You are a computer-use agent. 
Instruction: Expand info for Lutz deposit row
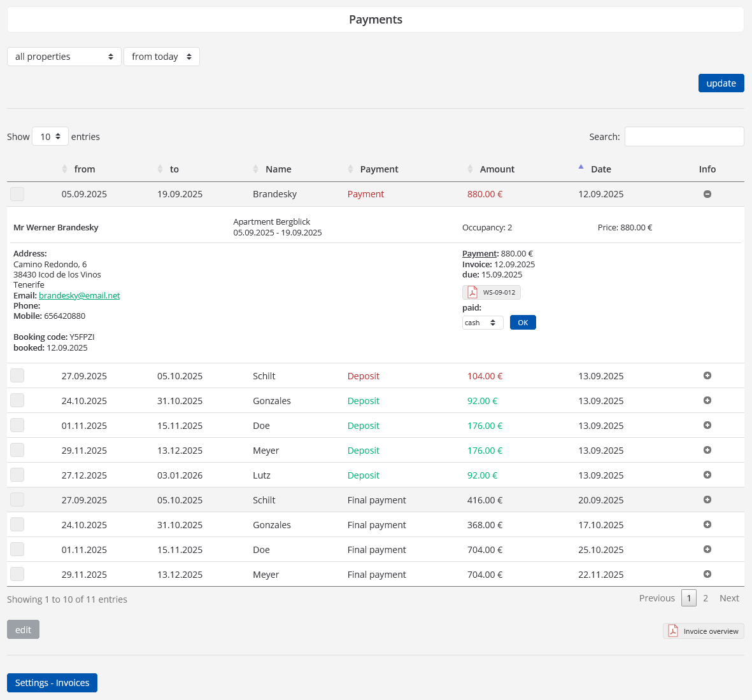(707, 475)
